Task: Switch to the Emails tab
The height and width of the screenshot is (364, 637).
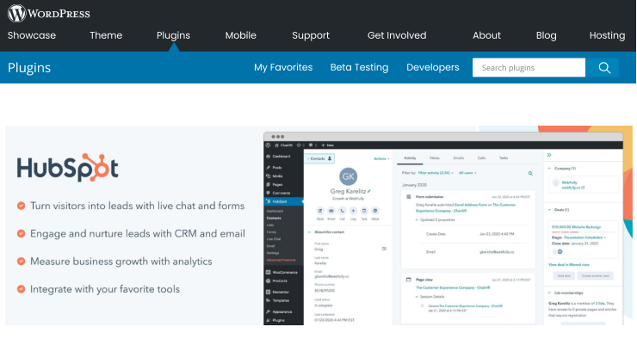Action: pos(458,158)
